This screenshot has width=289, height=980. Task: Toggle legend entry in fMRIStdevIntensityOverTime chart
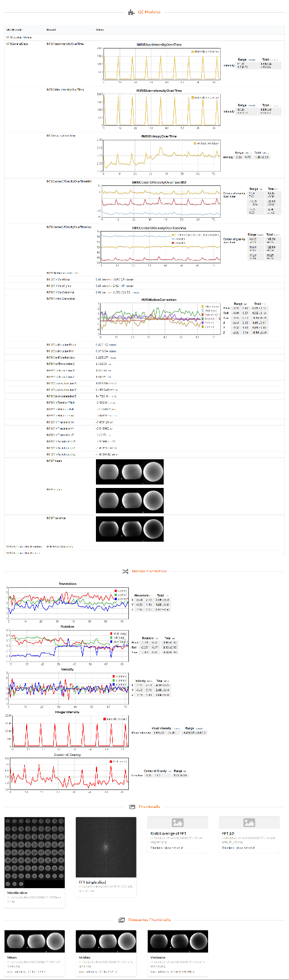point(205,98)
